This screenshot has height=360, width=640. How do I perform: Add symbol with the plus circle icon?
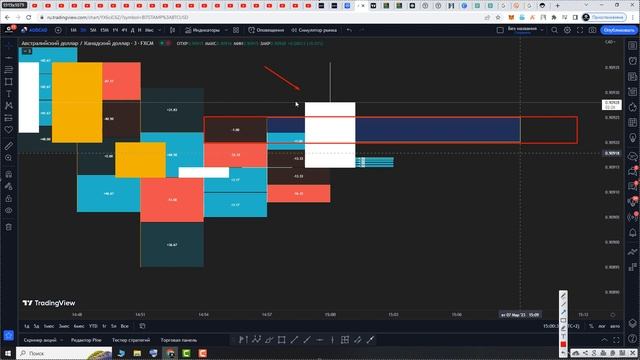pyautogui.click(x=58, y=30)
